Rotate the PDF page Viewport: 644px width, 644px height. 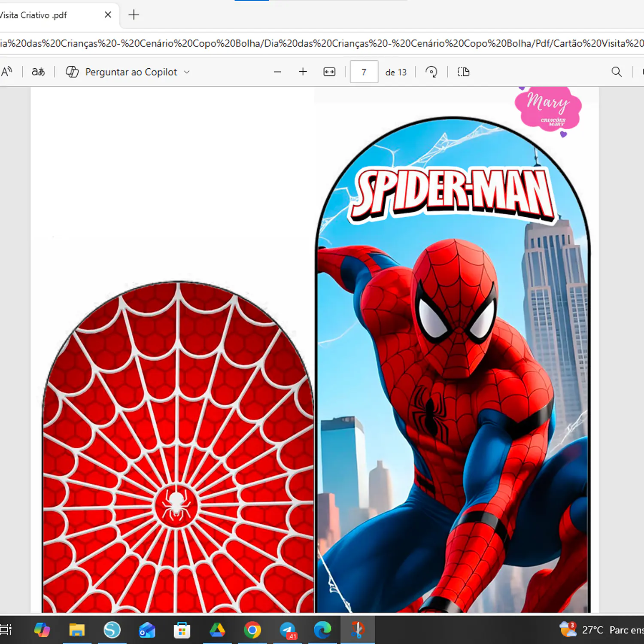coord(431,72)
